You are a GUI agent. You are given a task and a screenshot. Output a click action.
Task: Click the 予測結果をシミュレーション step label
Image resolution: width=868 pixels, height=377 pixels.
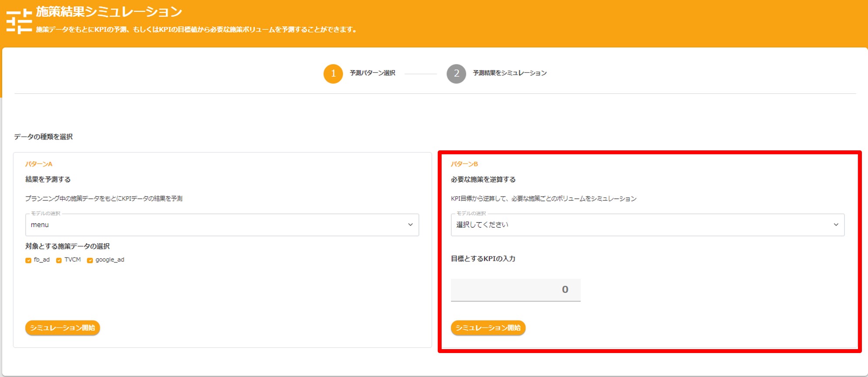[510, 73]
